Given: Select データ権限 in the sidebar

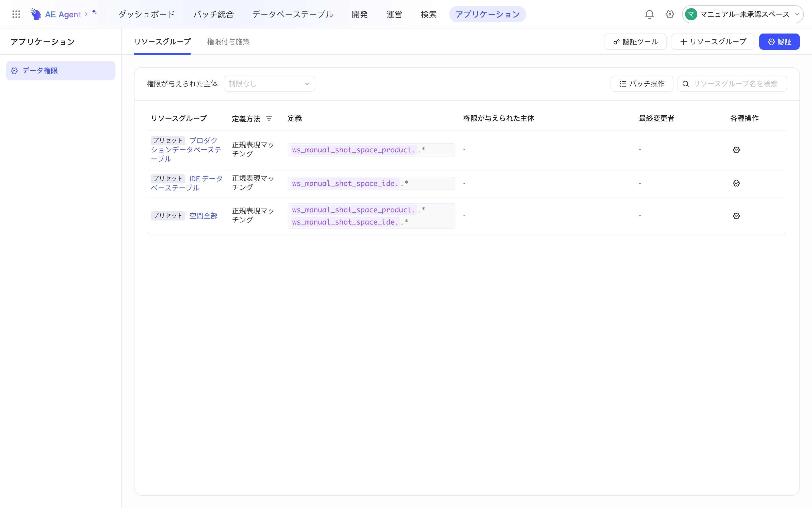Looking at the screenshot, I should tap(60, 71).
